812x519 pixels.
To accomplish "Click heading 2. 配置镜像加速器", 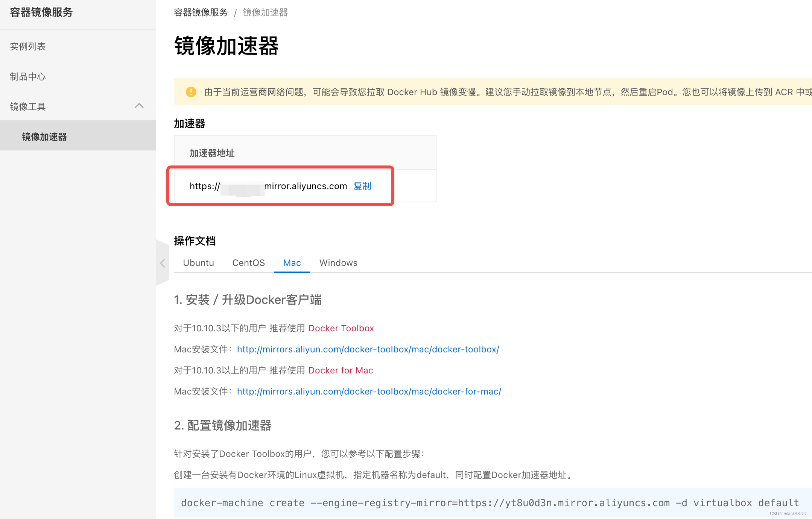I will coord(223,425).
